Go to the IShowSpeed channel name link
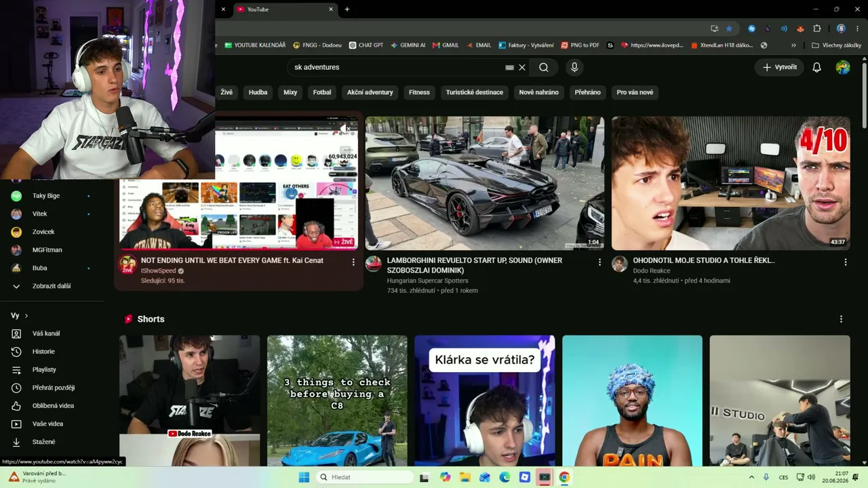Image resolution: width=868 pixels, height=488 pixels. pyautogui.click(x=159, y=270)
